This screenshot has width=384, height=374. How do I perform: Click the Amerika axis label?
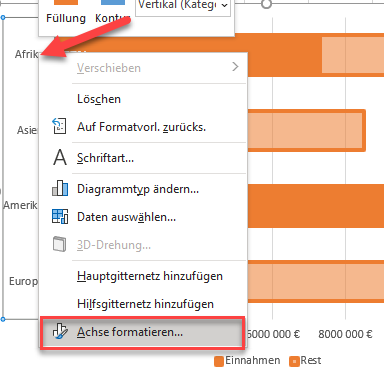click(x=21, y=205)
